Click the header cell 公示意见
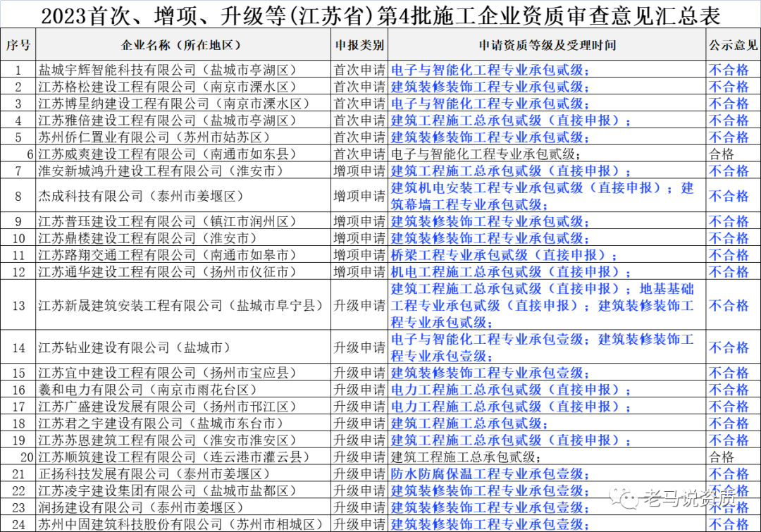The image size is (761, 532). [x=733, y=44]
